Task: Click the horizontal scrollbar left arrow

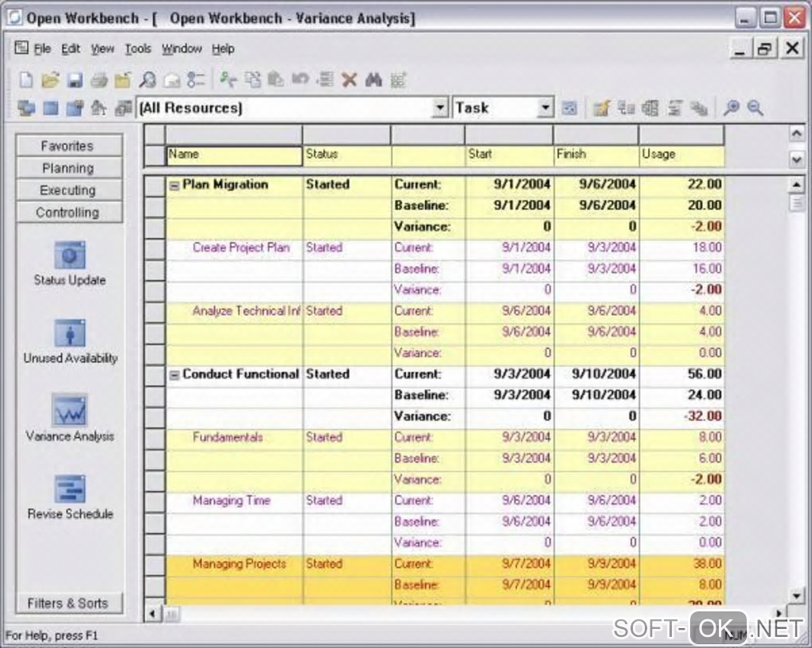Action: (x=152, y=615)
